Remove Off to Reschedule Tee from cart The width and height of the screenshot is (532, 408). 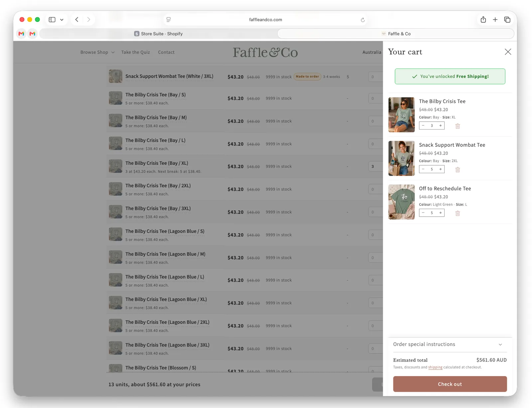458,213
